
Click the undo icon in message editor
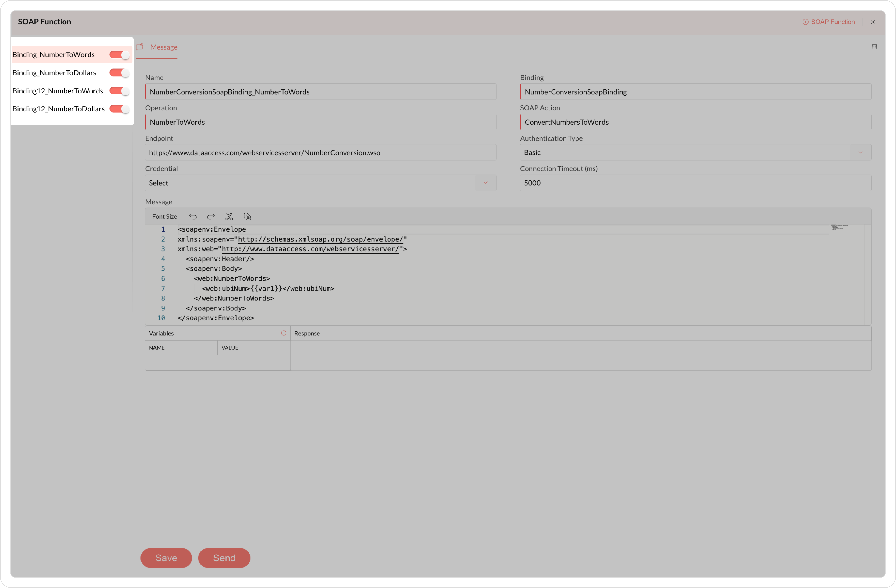193,217
